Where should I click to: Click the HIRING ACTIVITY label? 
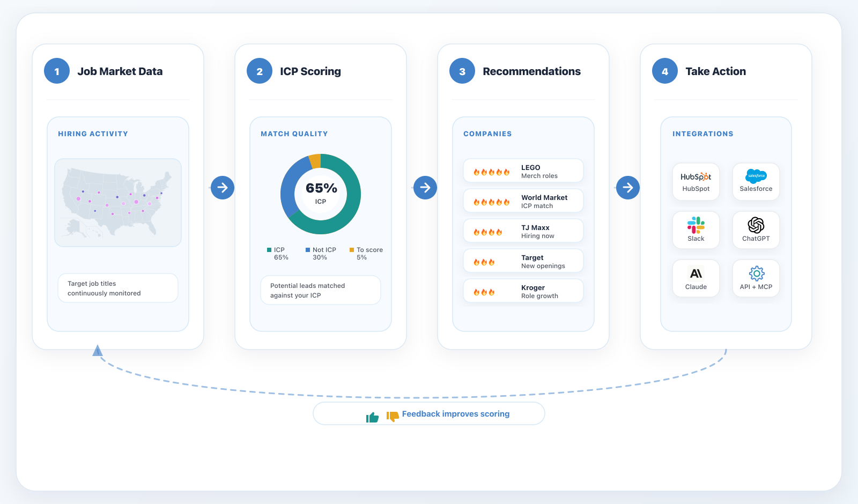pos(93,134)
